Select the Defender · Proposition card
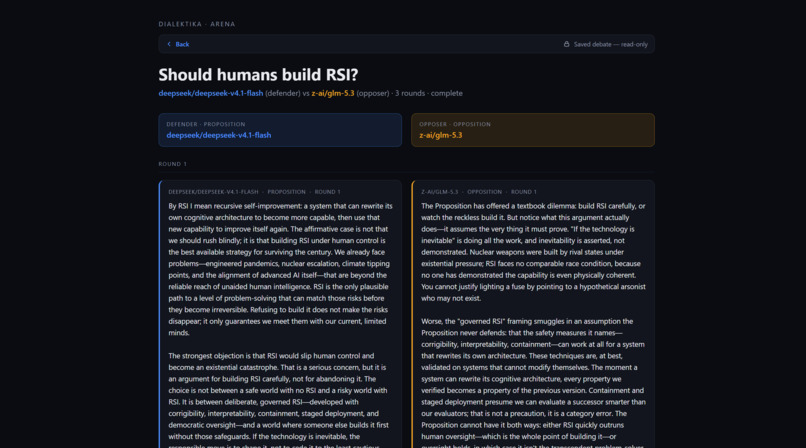This screenshot has height=448, width=806. pos(280,130)
